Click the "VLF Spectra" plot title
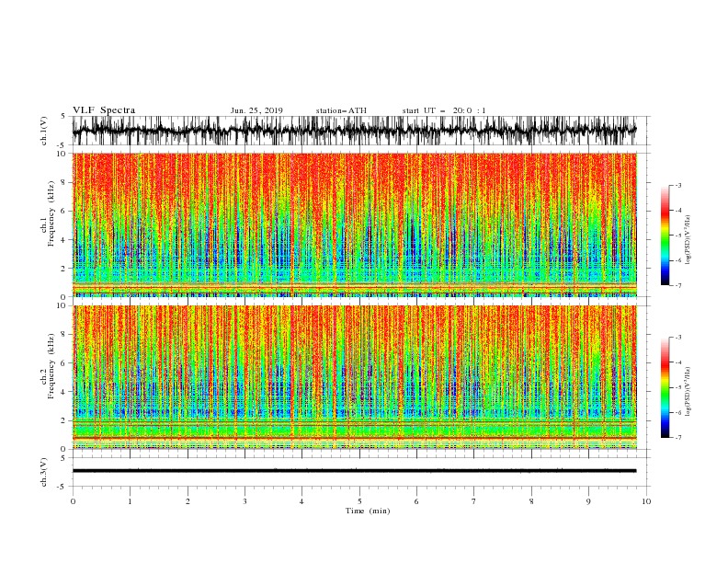 pos(104,110)
